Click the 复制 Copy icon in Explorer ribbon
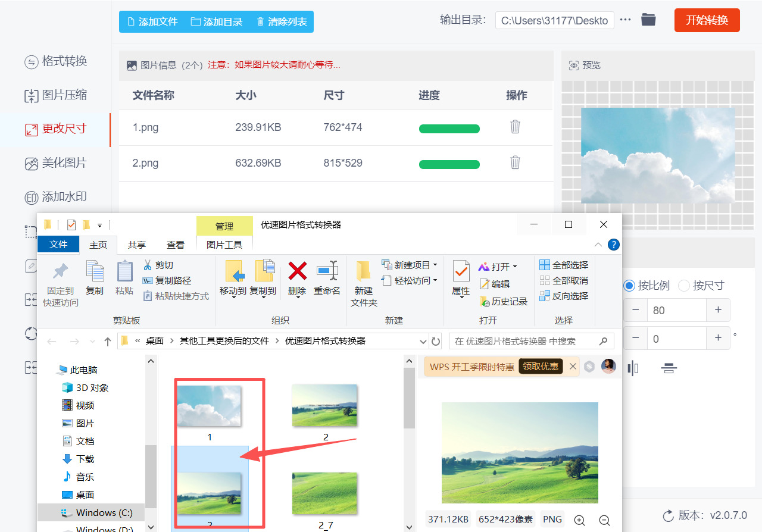Image resolution: width=762 pixels, height=532 pixels. click(x=95, y=278)
